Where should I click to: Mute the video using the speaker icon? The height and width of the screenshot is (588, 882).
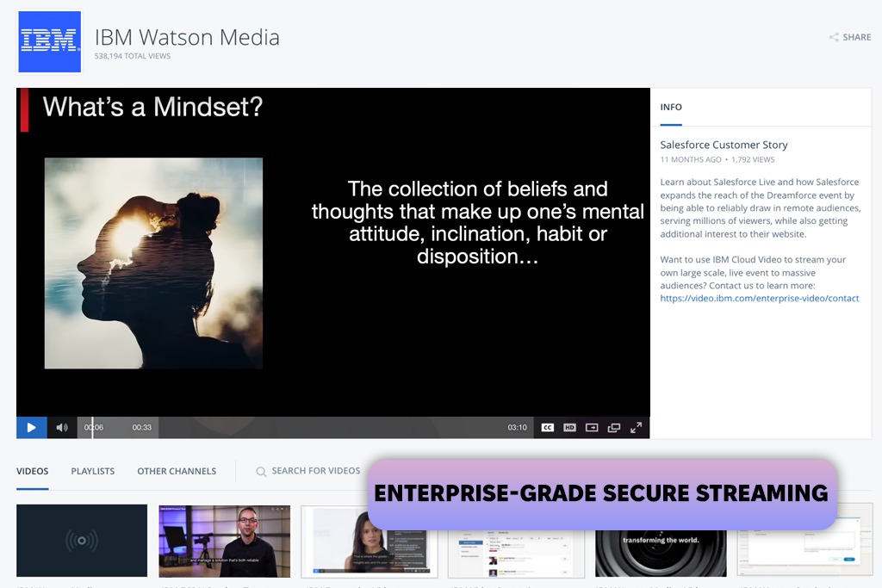tap(62, 428)
